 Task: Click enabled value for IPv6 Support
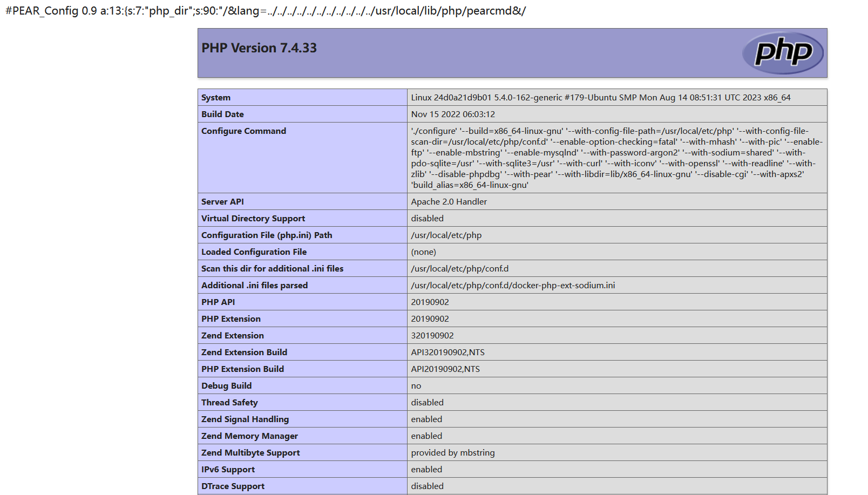point(426,470)
